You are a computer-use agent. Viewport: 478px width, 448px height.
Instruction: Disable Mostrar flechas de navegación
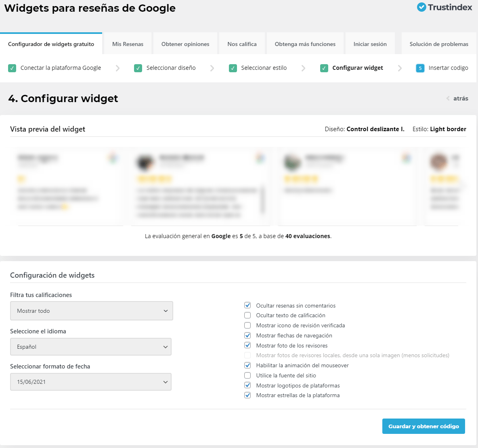247,335
